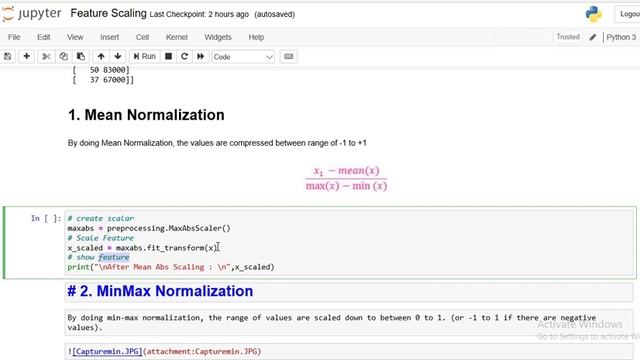Insert a new cell below
The height and width of the screenshot is (360, 640).
point(27,56)
